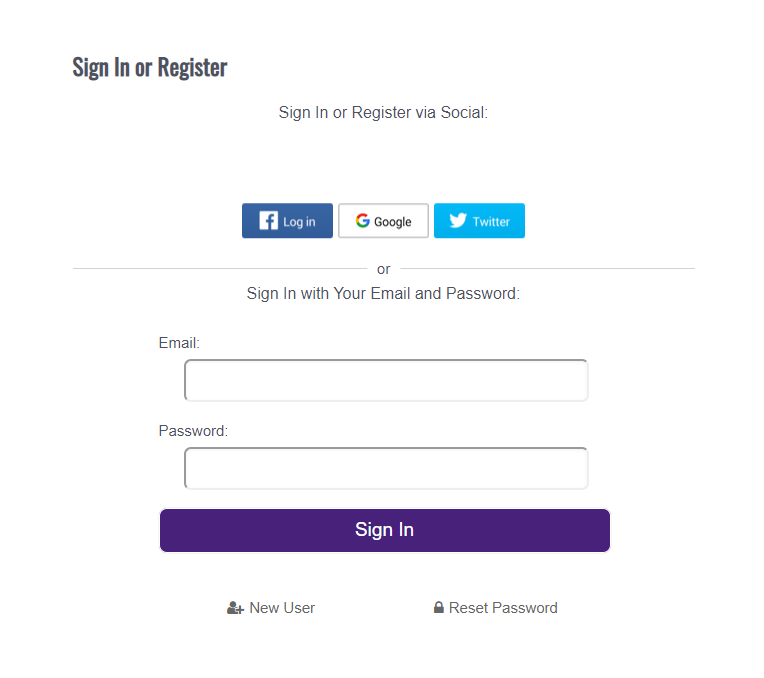Click the 'Sign In or Register' heading

tap(150, 67)
